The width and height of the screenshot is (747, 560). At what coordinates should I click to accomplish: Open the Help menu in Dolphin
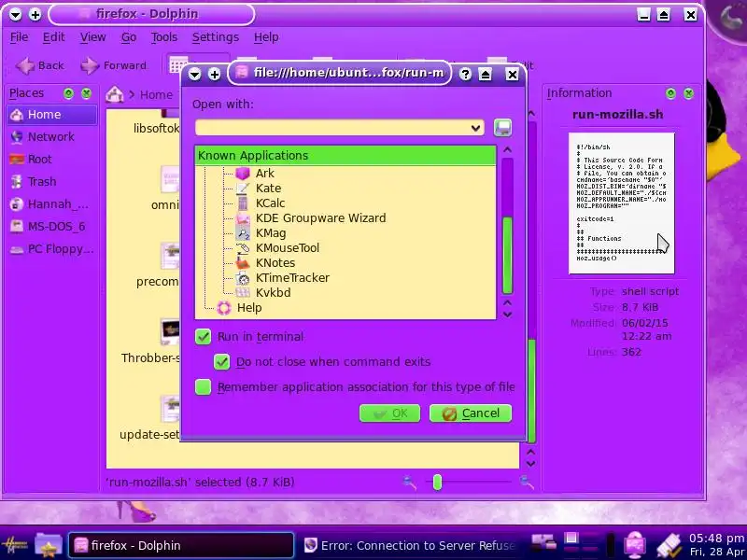coord(266,37)
